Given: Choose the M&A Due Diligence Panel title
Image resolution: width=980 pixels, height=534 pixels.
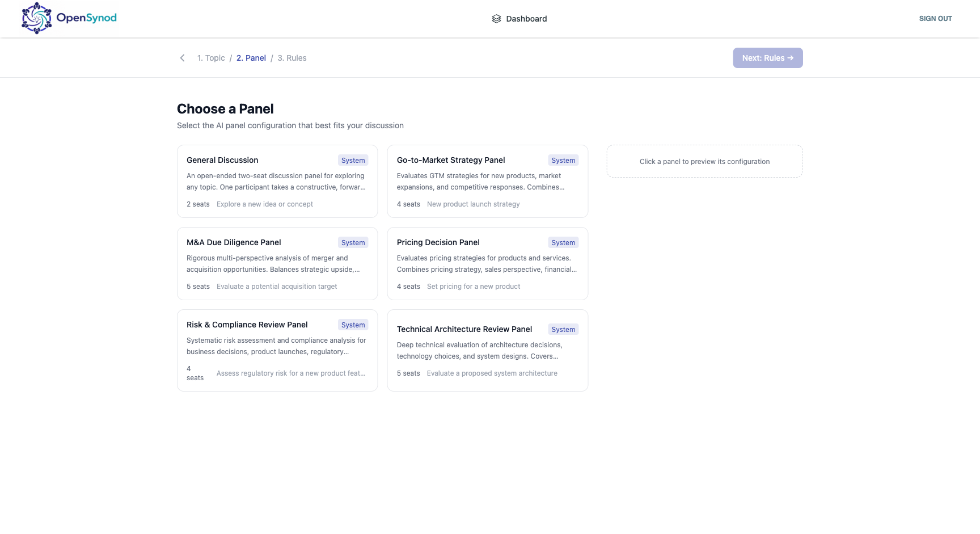Looking at the screenshot, I should click(x=234, y=242).
